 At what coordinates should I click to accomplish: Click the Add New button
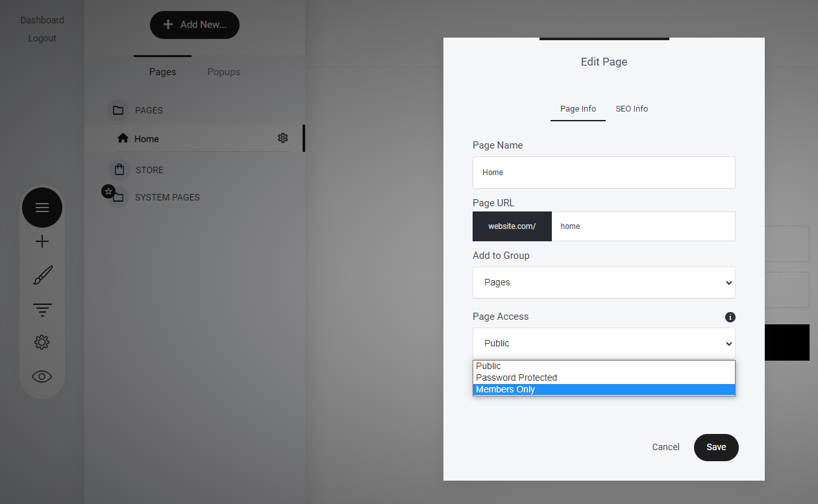point(195,25)
